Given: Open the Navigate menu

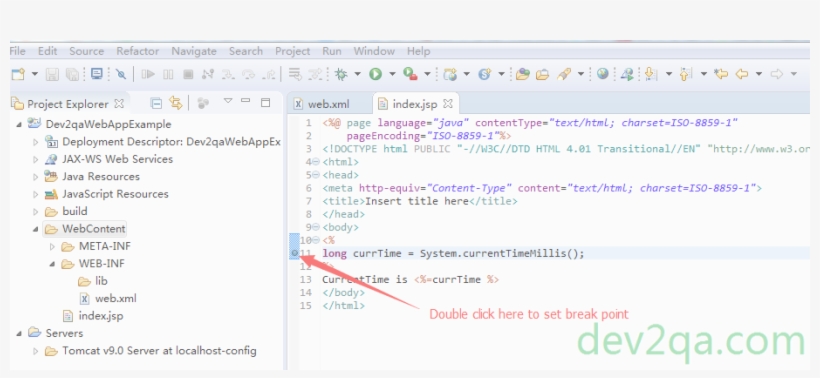Looking at the screenshot, I should pos(193,51).
